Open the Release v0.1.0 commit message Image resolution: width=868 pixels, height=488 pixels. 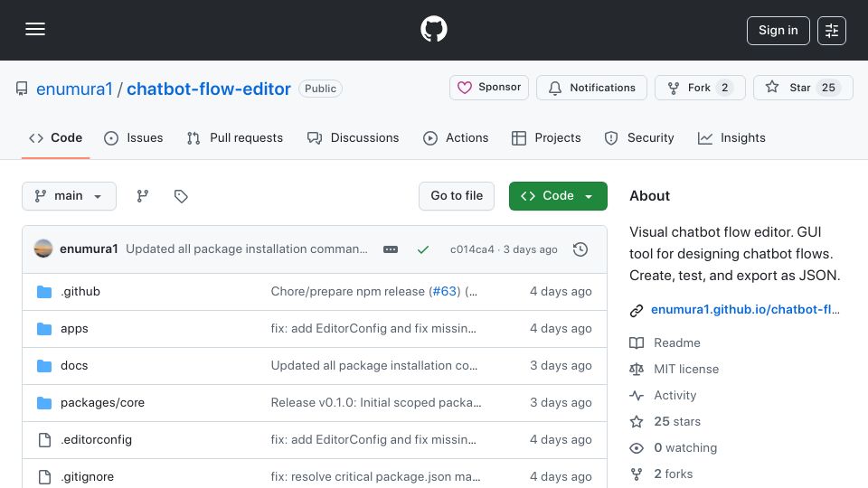[376, 403]
